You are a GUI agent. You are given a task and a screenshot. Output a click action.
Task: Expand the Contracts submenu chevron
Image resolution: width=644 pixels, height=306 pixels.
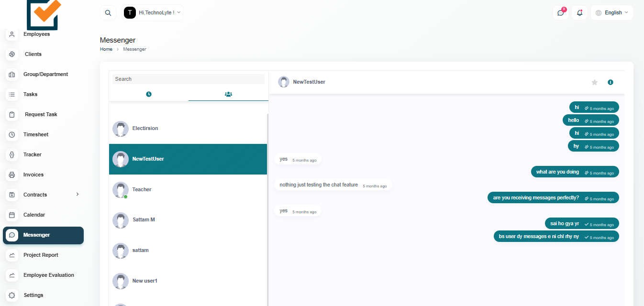78,194
